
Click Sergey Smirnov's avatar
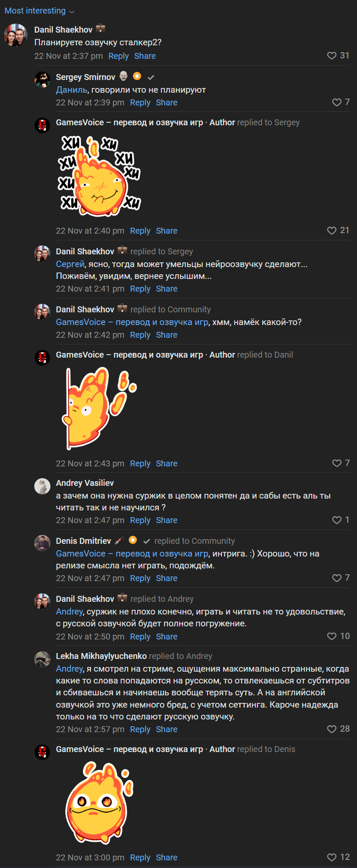click(x=42, y=80)
